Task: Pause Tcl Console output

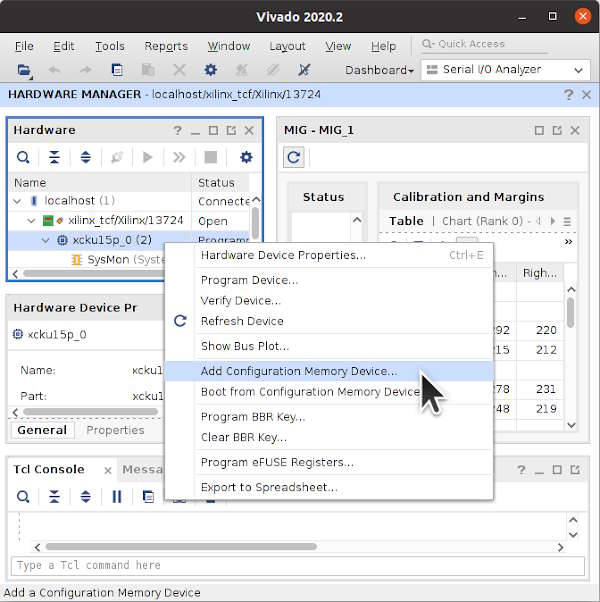Action: (117, 497)
